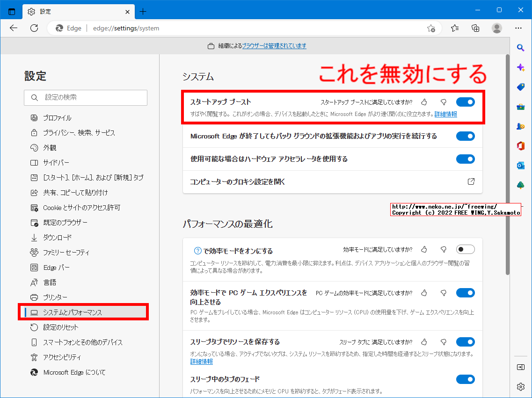Open the Outlook sidebar panel
Screen dimensions: 532x398
(520, 165)
